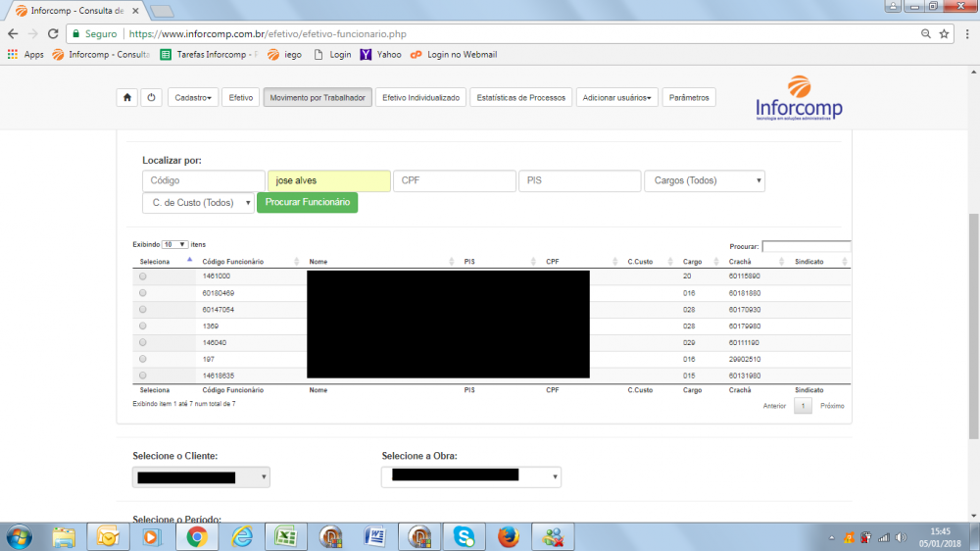Image resolution: width=980 pixels, height=551 pixels.
Task: Click the page vertical scrollbar thumb
Action: click(974, 326)
